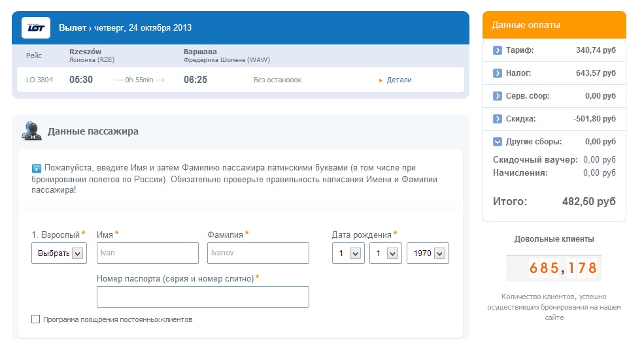Collapse the Другие сборы arrow icon
The height and width of the screenshot is (339, 644).
coord(498,142)
